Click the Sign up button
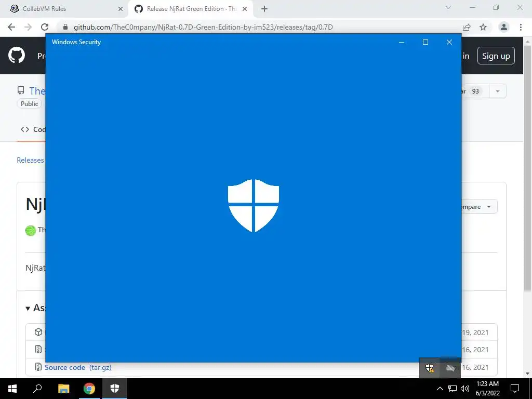The image size is (532, 399). (x=496, y=56)
